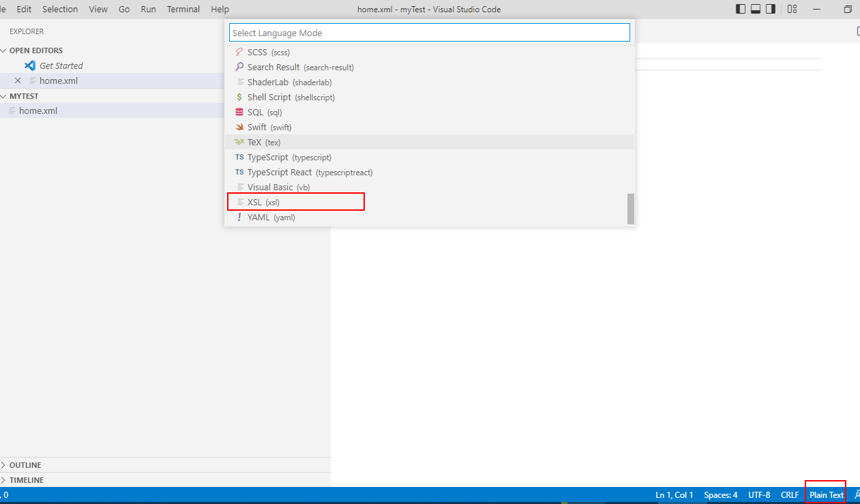
Task: Focus the Select Language Mode input
Action: point(430,33)
